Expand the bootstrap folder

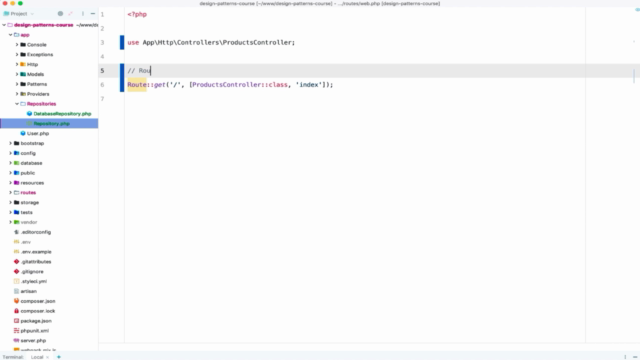point(11,143)
